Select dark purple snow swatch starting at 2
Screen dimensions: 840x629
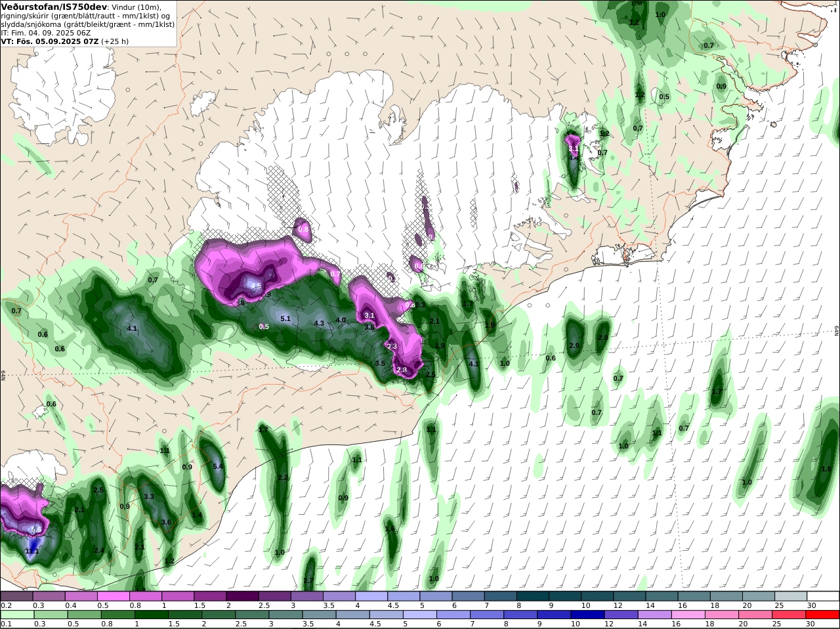pyautogui.click(x=241, y=596)
